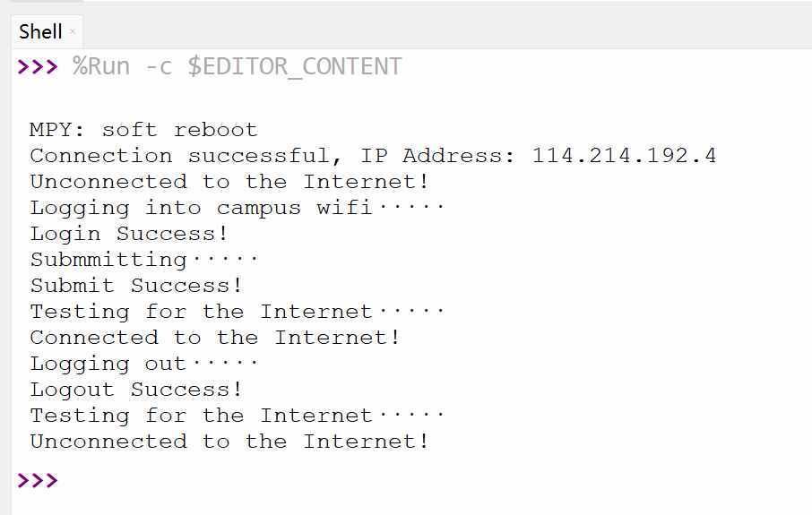
Task: Click the purple >>> prompt before %Run
Action: point(38,67)
